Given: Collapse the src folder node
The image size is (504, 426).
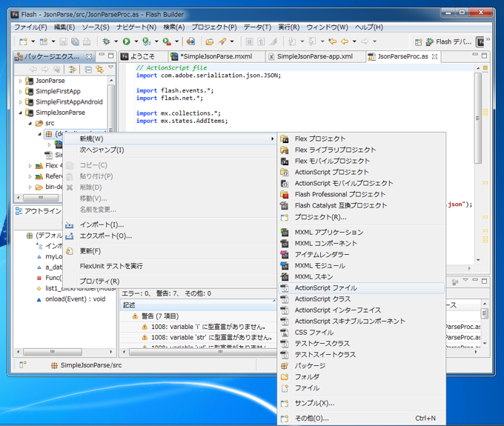Looking at the screenshot, I should [x=30, y=124].
